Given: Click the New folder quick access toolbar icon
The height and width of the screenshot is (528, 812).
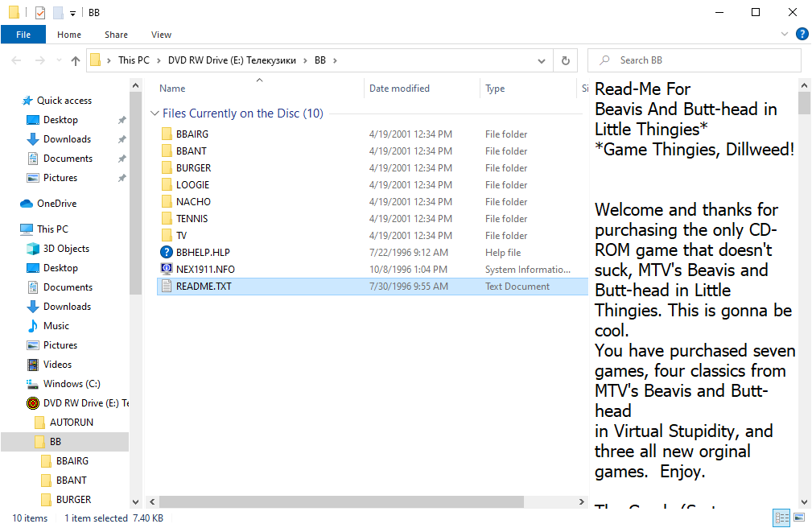Looking at the screenshot, I should tap(58, 12).
